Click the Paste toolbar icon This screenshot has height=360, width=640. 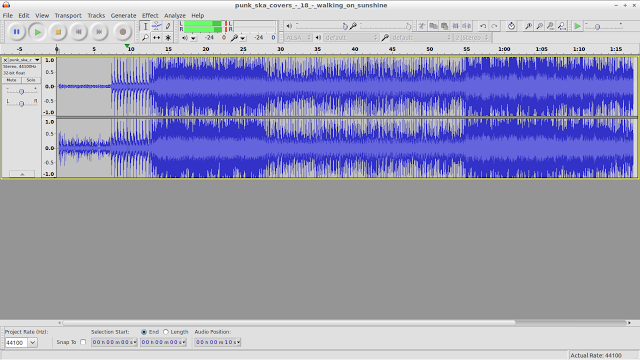coord(444,26)
